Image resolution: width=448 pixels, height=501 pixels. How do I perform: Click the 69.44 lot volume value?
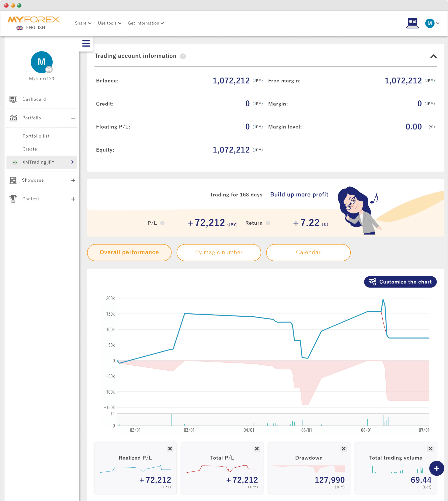click(x=421, y=480)
